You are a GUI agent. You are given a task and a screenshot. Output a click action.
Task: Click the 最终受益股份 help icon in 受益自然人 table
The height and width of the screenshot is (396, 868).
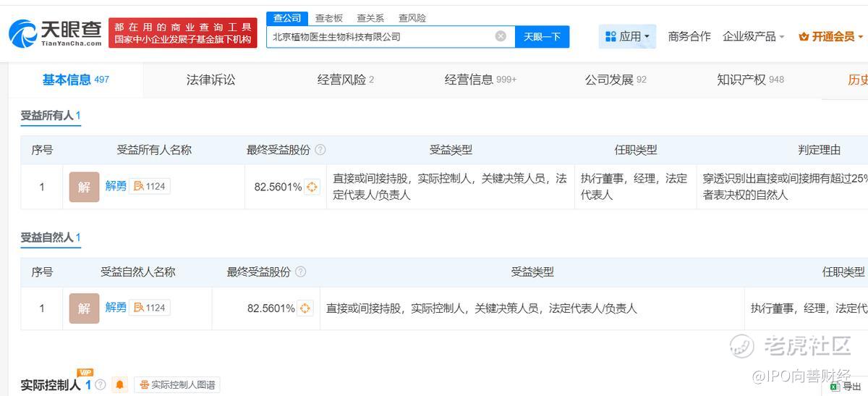point(301,272)
